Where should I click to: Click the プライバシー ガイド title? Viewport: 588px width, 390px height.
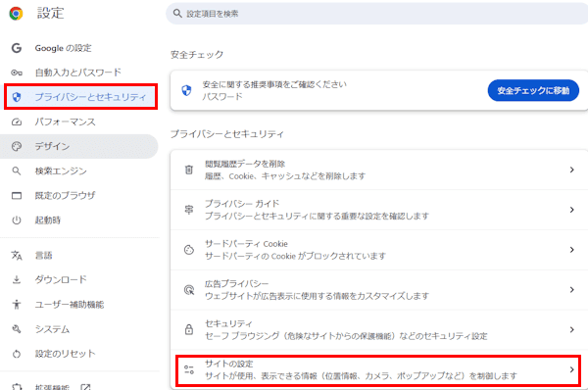[x=242, y=204]
